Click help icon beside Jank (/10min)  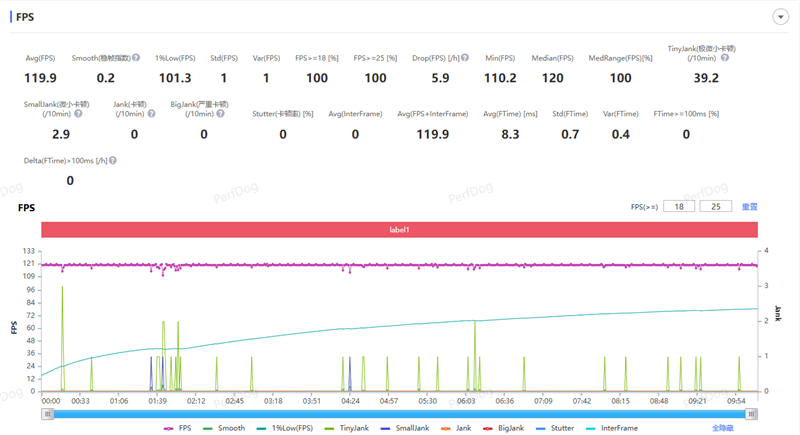(x=150, y=113)
